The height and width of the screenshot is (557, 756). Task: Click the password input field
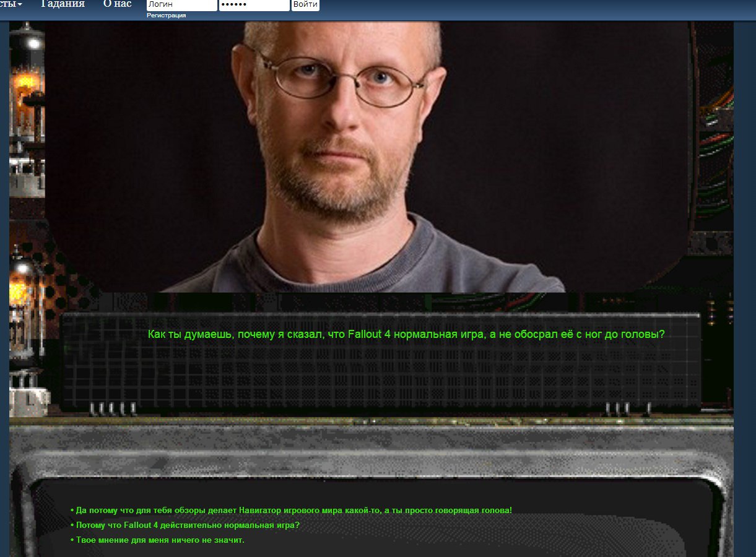coord(254,5)
